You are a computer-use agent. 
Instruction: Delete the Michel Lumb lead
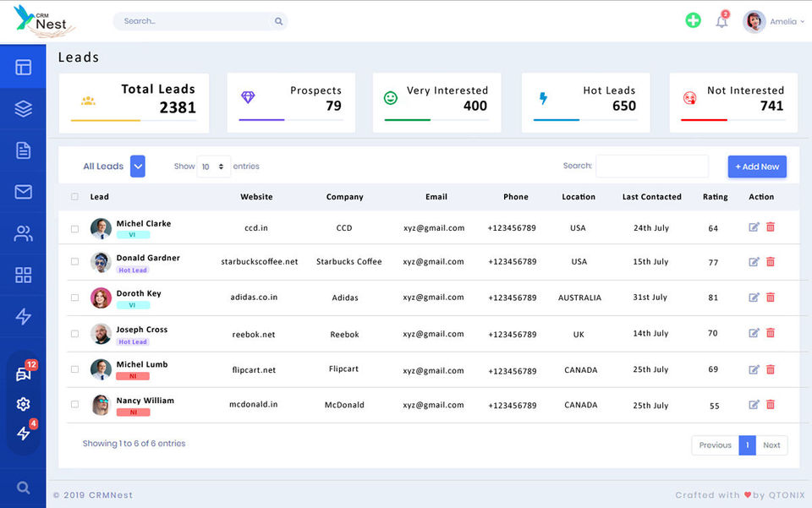[771, 369]
